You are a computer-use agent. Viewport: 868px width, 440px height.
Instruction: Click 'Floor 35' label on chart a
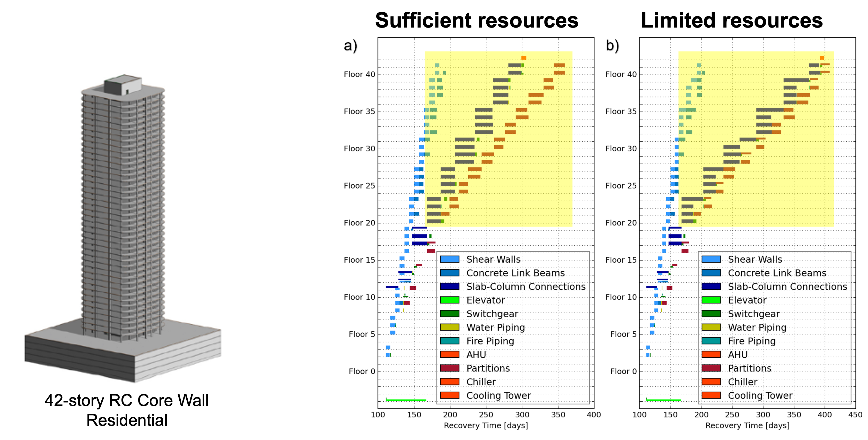point(359,111)
